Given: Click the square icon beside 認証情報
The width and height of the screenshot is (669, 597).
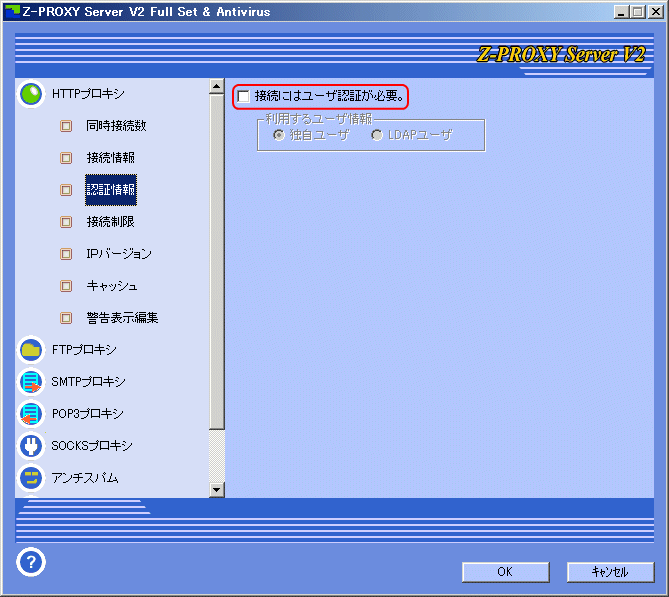Looking at the screenshot, I should [66, 190].
